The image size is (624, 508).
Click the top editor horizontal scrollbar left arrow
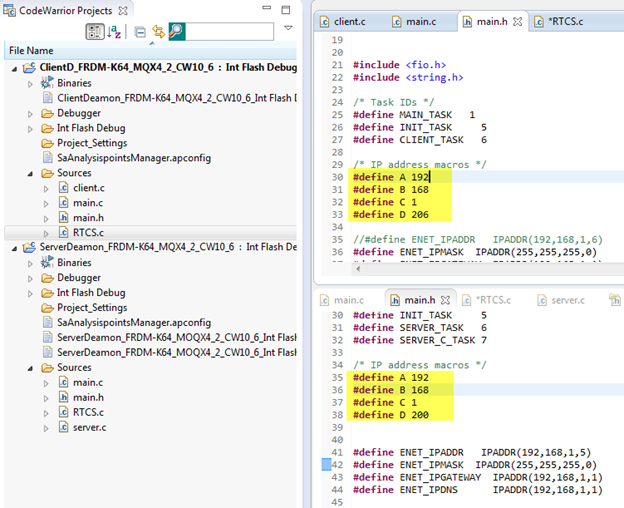(x=358, y=269)
